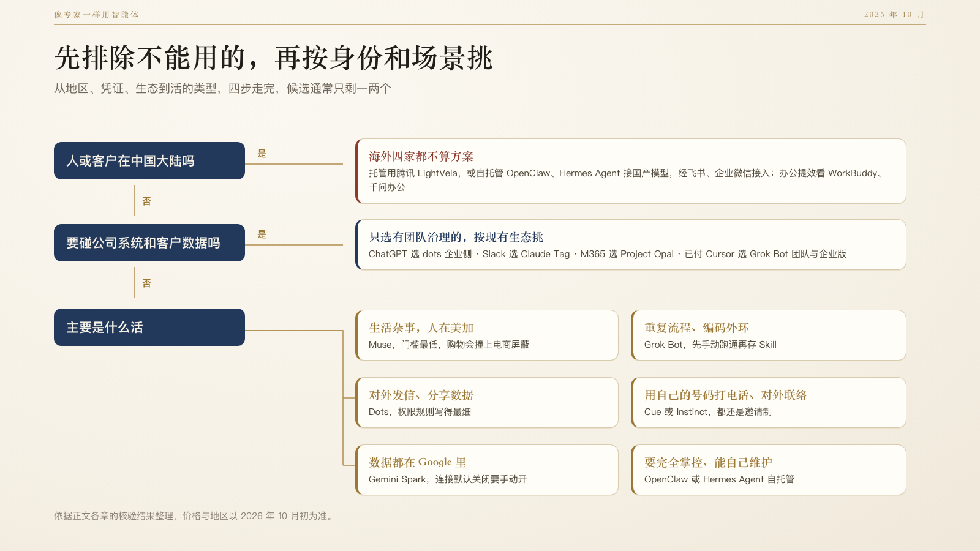Click the text Cue 或 Instinct，都还是邀请制
Screen dimensions: 980x551
pyautogui.click(x=708, y=412)
